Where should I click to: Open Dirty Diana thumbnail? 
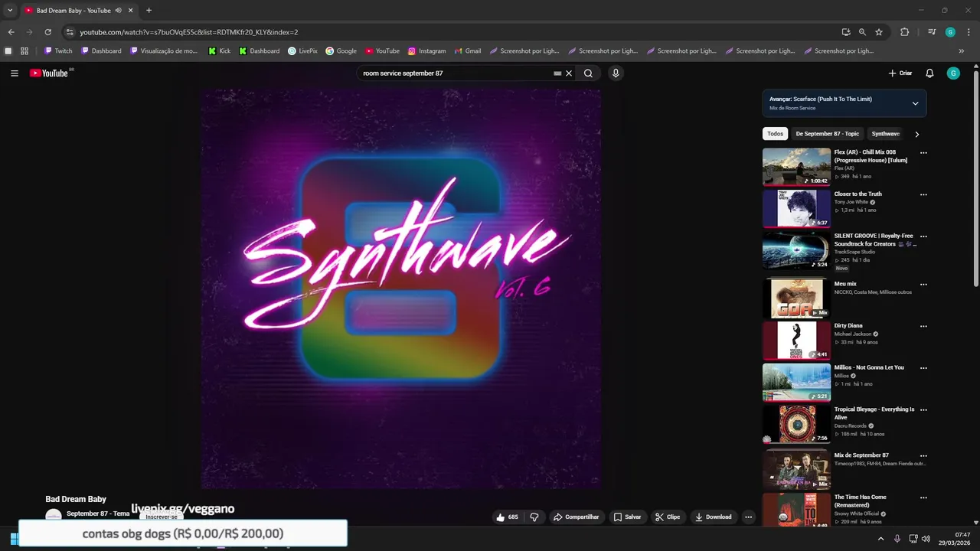[796, 341]
